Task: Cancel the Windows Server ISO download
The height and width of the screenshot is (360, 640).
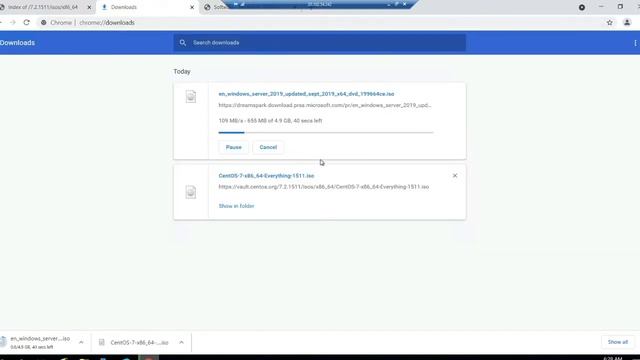Action: coord(268,147)
